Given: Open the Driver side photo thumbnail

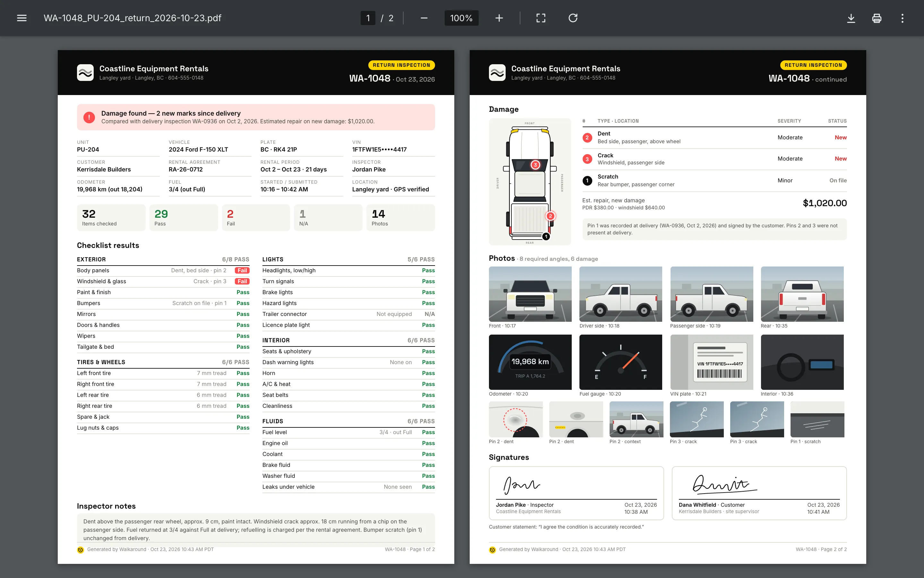Looking at the screenshot, I should [x=620, y=294].
